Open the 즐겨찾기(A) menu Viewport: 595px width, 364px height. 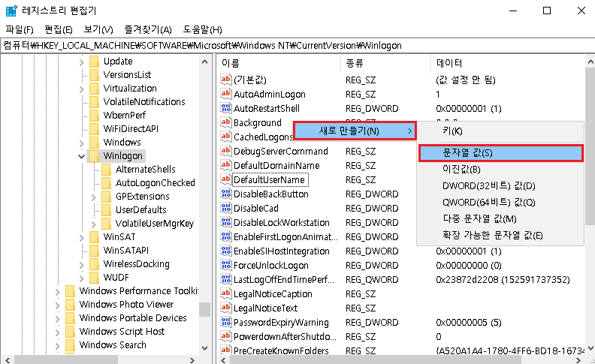pos(148,29)
